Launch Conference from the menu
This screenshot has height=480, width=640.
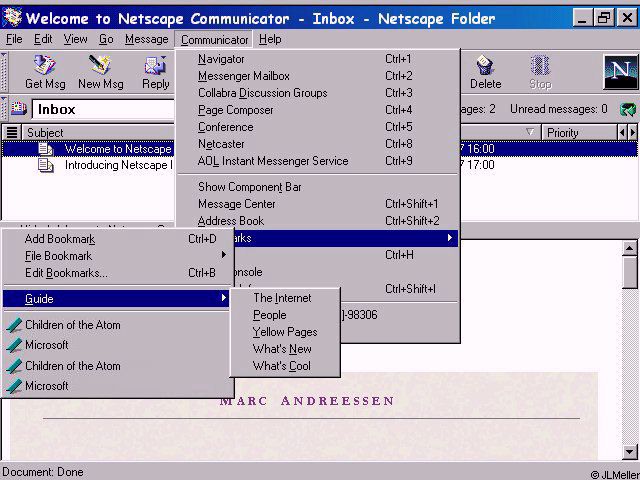point(318,127)
